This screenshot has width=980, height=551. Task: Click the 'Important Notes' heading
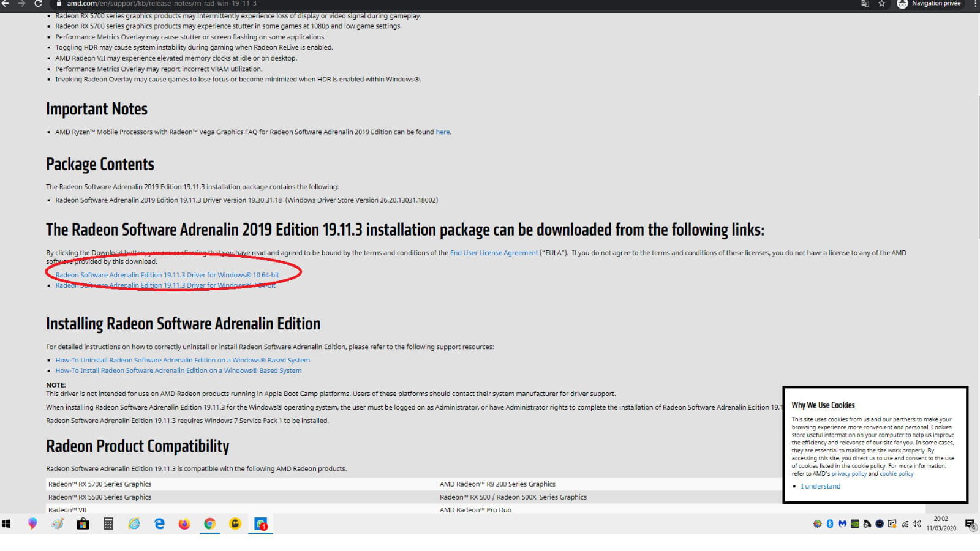tap(97, 109)
